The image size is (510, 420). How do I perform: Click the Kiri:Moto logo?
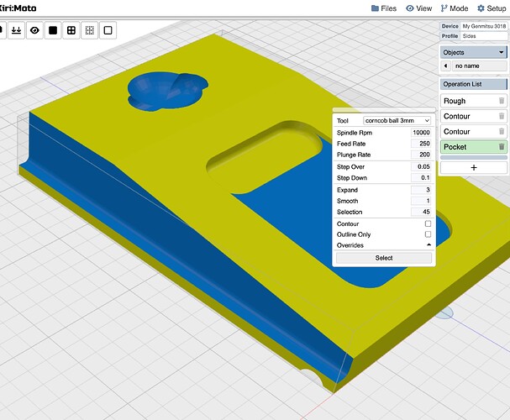coord(18,8)
